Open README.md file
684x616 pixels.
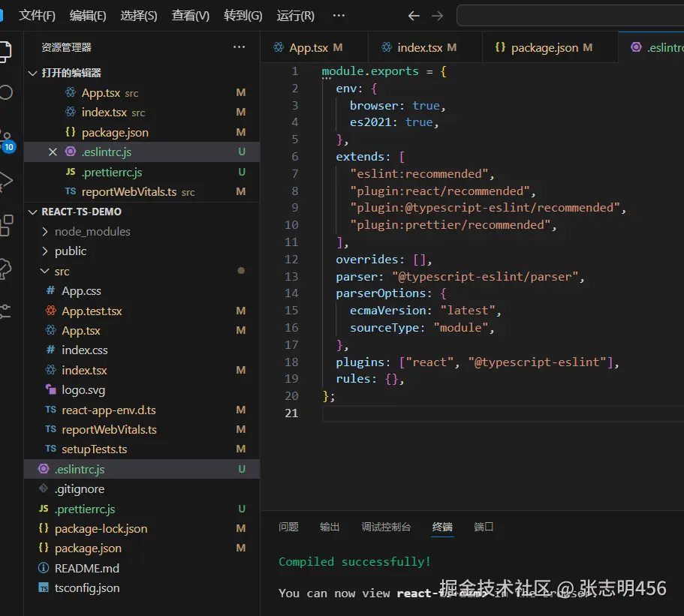(x=142, y=568)
